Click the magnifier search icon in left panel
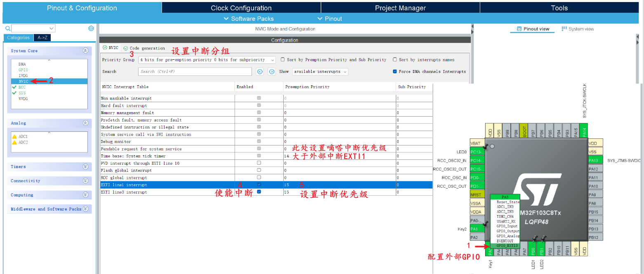Image resolution: width=644 pixels, height=274 pixels. coord(7,28)
